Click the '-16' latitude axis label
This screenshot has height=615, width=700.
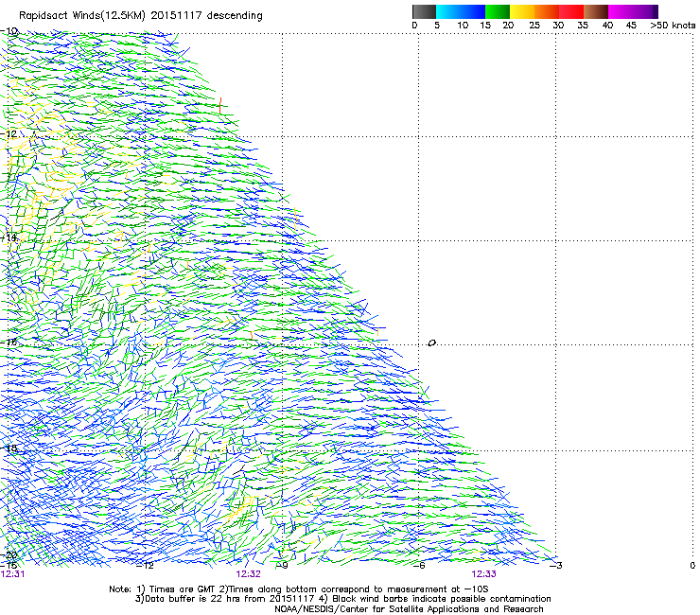[x=9, y=343]
